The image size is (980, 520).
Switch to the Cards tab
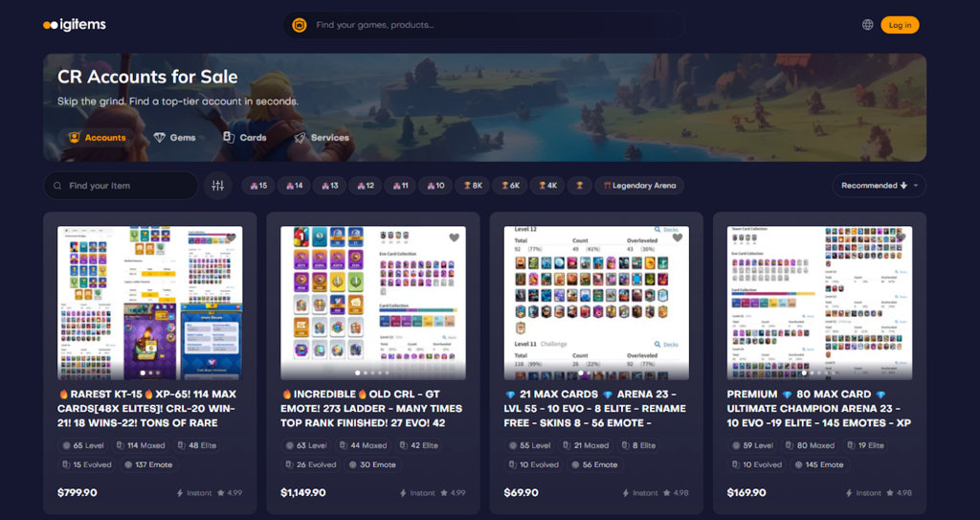point(244,138)
